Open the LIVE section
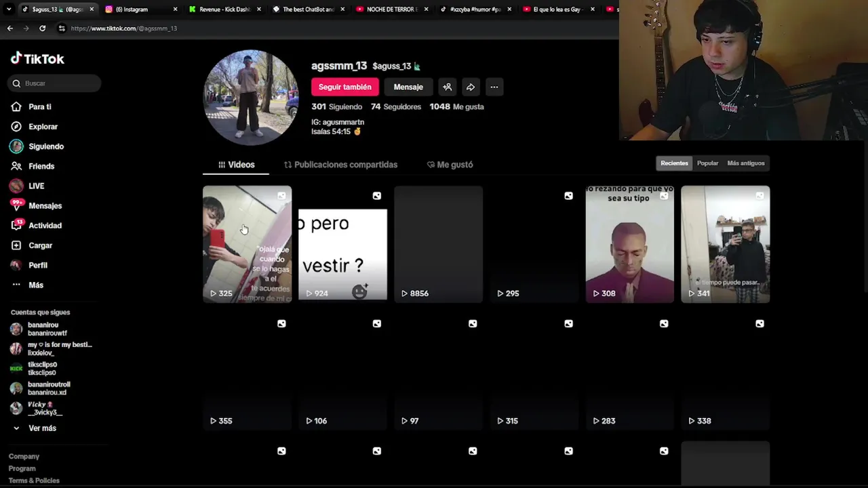Screen dimensions: 868x488 pos(36,186)
